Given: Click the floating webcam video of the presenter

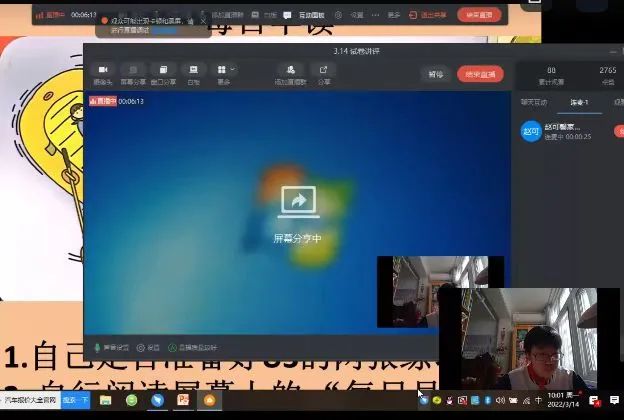Looking at the screenshot, I should point(529,339).
